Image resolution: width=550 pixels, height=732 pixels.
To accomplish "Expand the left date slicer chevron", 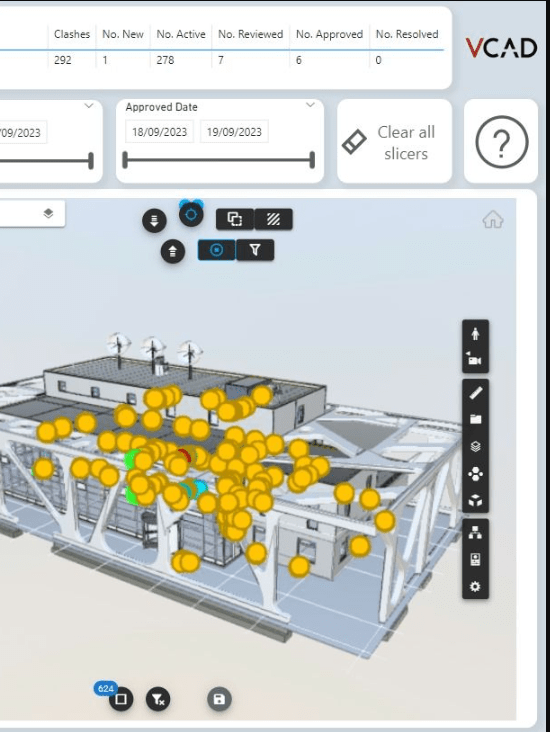I will (89, 106).
